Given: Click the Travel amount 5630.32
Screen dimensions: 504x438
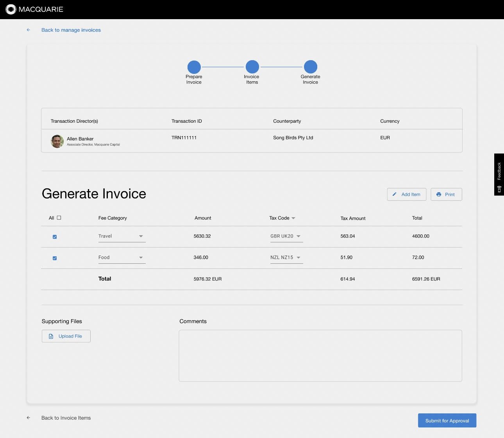Looking at the screenshot, I should 202,236.
